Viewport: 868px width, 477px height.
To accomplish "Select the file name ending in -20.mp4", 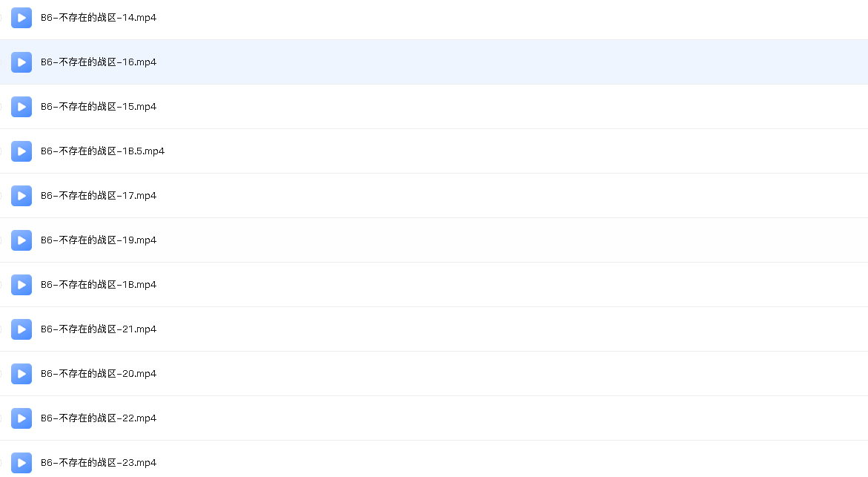I will pos(99,373).
